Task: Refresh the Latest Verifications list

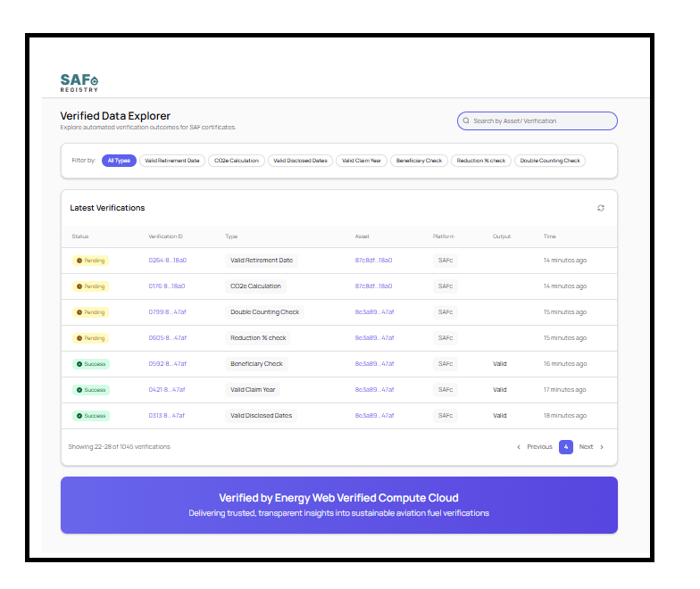Action: pos(601,208)
